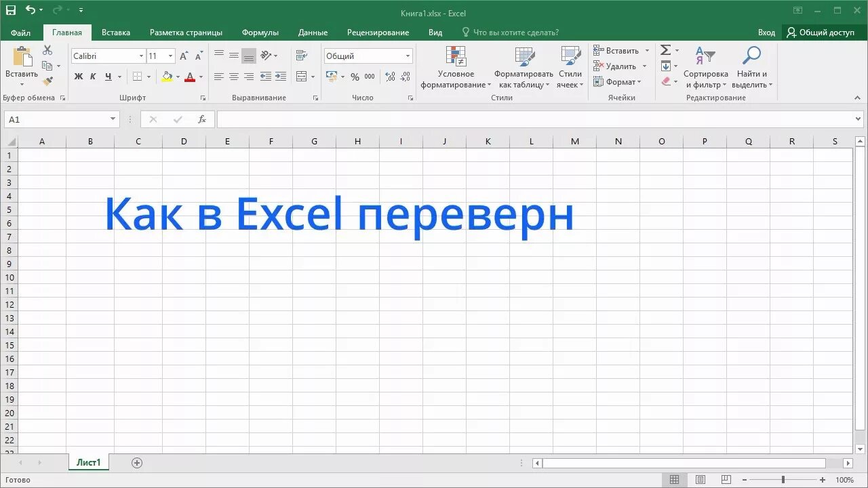Increase indent icon

pyautogui.click(x=281, y=77)
